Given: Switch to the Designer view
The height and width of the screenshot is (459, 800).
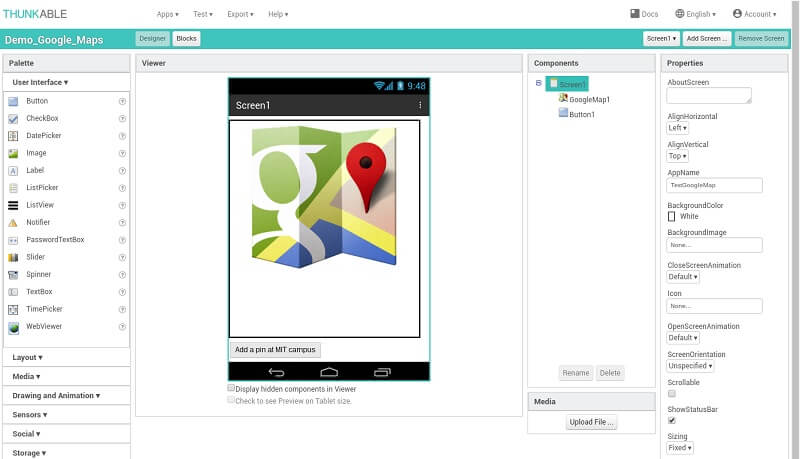Looking at the screenshot, I should pyautogui.click(x=152, y=39).
